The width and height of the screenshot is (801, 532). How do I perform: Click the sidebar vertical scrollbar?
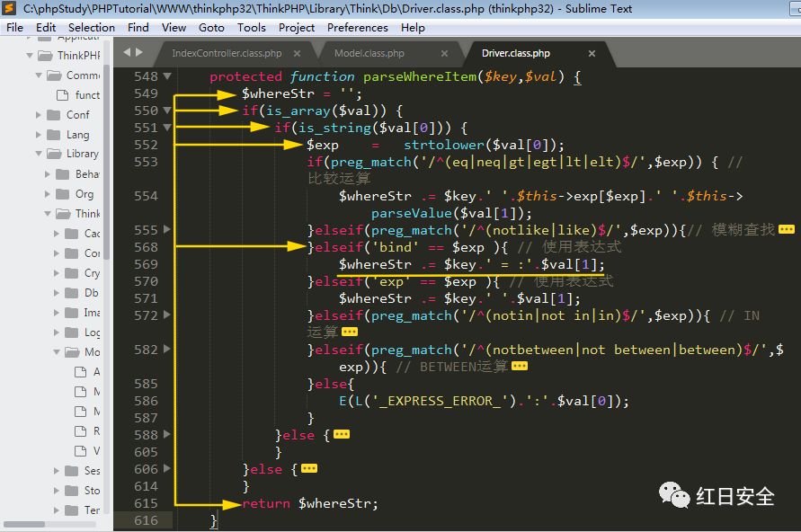(x=106, y=161)
